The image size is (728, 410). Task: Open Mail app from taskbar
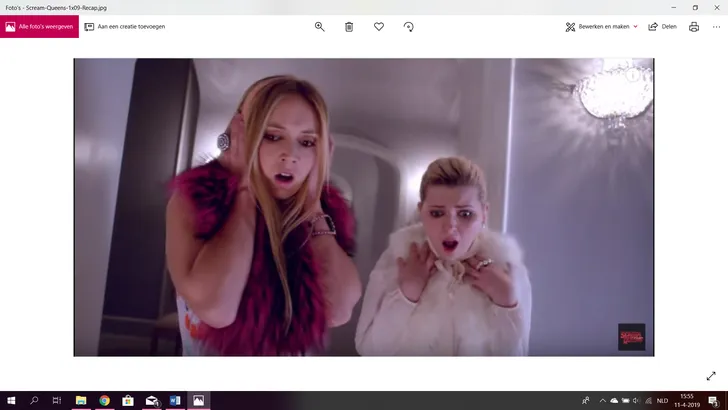pos(151,400)
